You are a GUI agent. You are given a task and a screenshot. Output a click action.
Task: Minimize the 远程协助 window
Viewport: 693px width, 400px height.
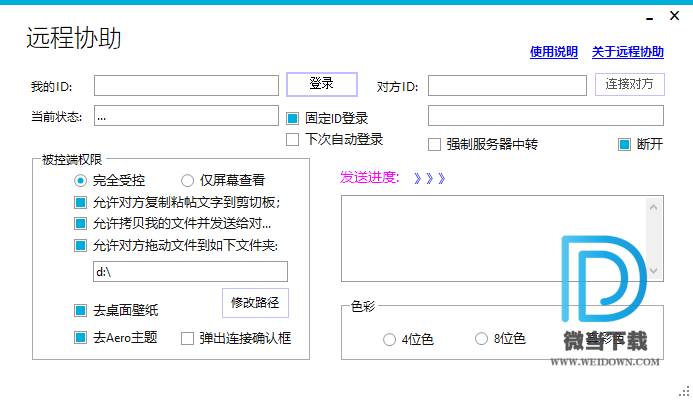tap(649, 17)
